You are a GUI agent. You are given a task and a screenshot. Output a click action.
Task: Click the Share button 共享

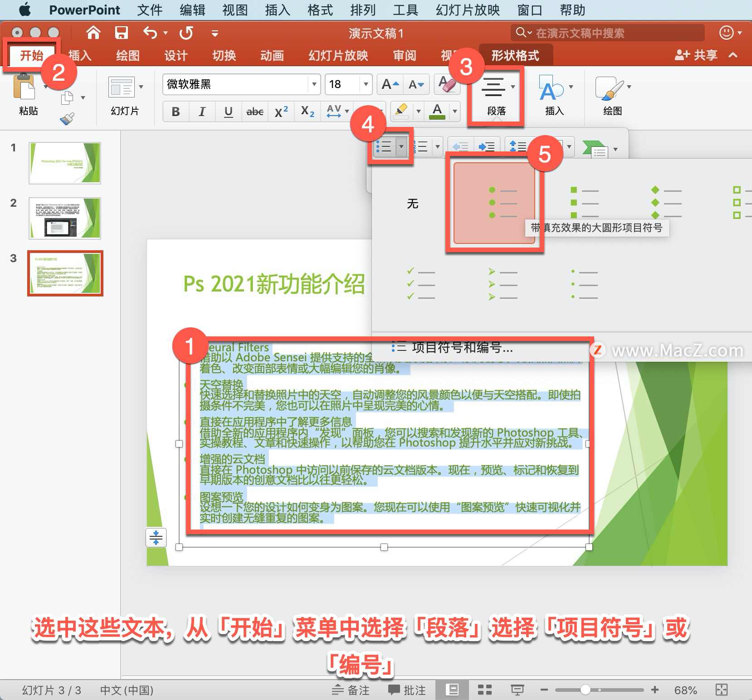click(x=696, y=55)
